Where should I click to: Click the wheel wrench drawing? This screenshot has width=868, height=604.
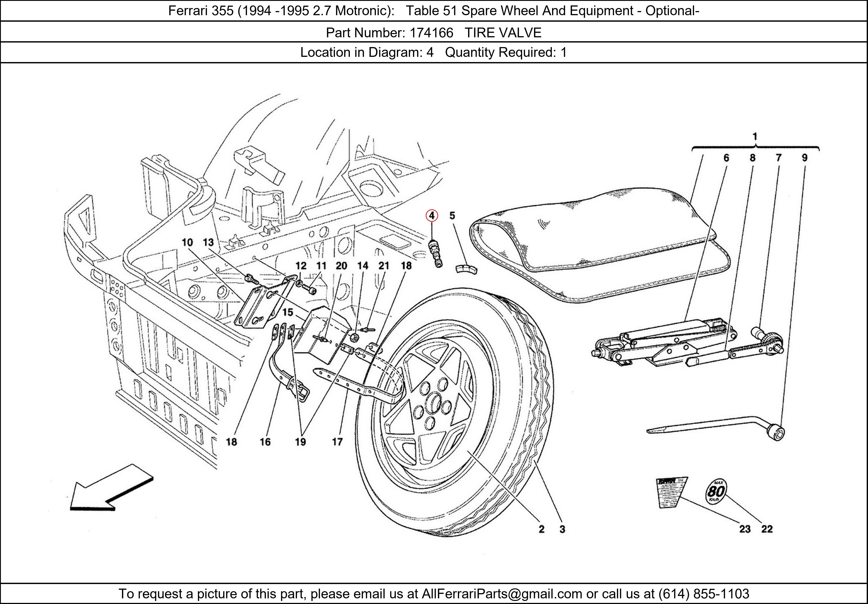716,429
